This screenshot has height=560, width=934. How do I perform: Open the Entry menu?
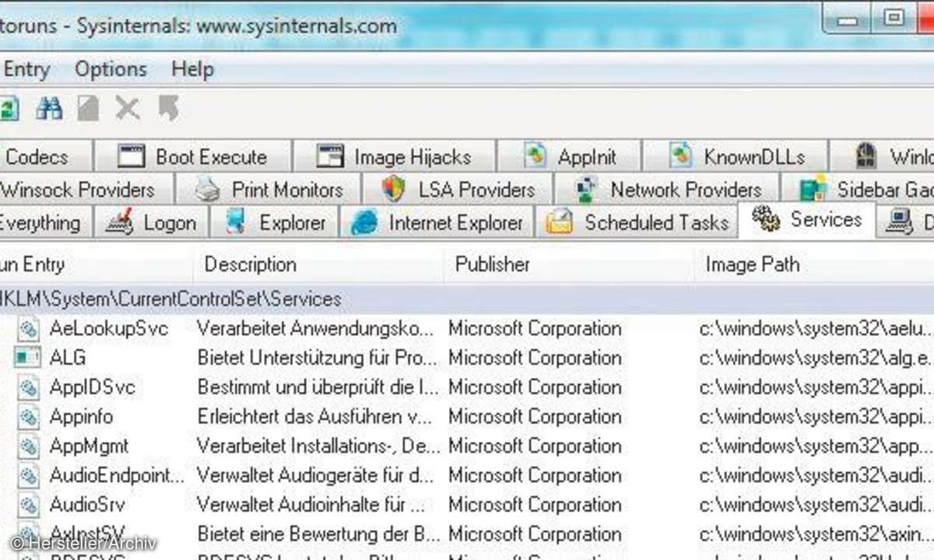pyautogui.click(x=26, y=69)
